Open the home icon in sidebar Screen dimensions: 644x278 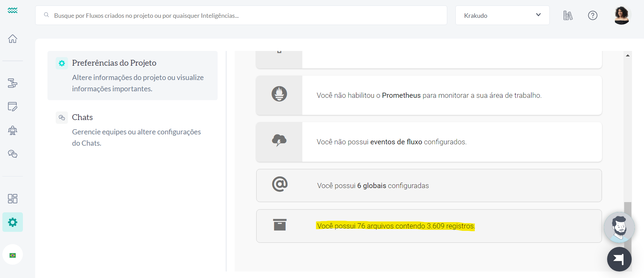point(13,39)
